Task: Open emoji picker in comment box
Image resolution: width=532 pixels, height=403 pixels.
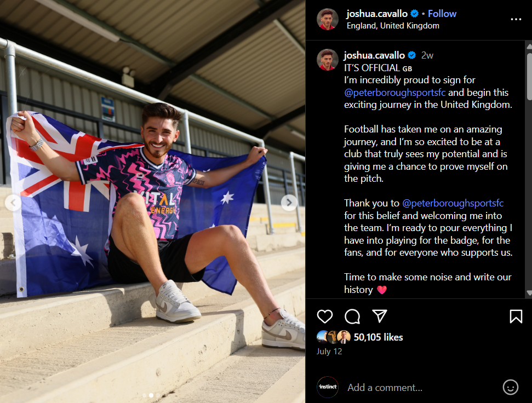Action: pos(510,387)
